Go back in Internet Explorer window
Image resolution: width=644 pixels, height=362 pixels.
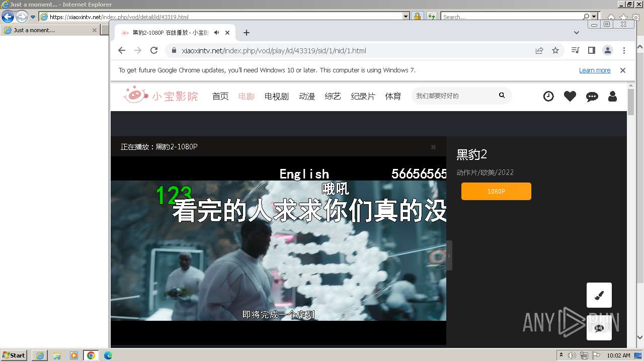click(x=8, y=17)
